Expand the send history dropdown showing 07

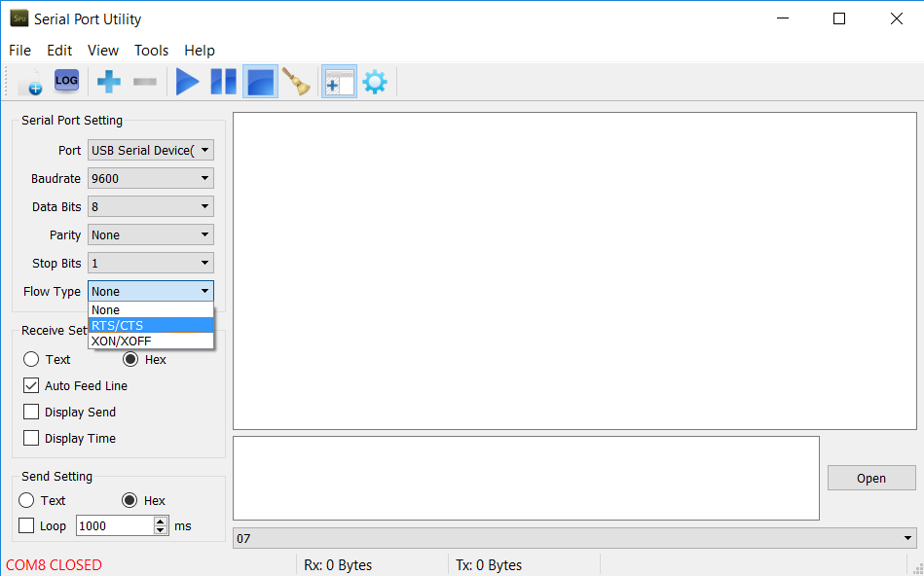[x=574, y=538]
